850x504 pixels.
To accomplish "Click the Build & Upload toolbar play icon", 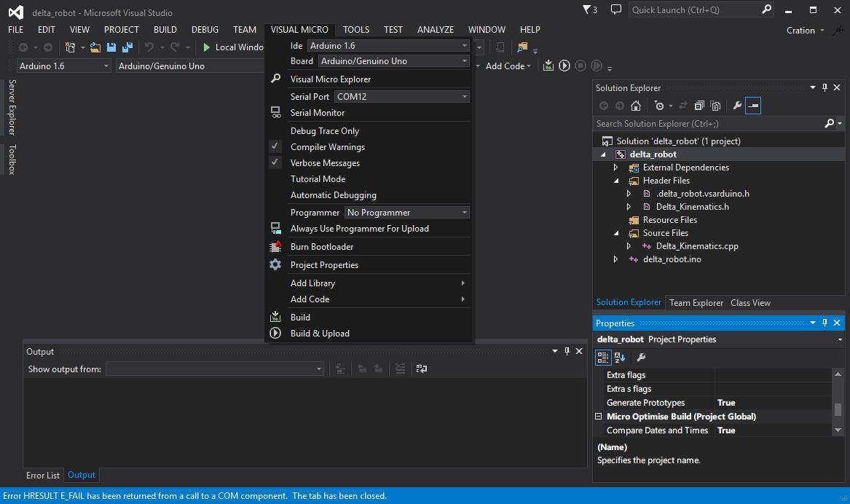I will click(x=564, y=66).
